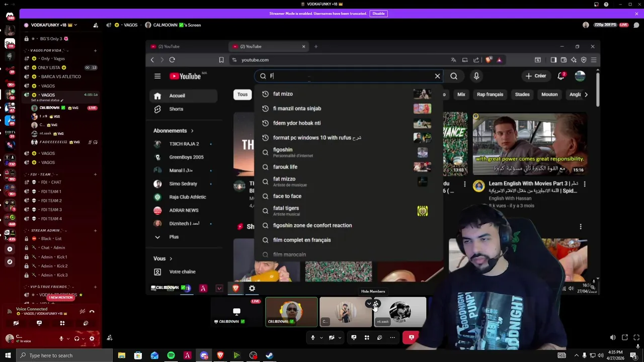Open YouTube notifications bell
Screen dimensions: 644x362
tap(561, 76)
